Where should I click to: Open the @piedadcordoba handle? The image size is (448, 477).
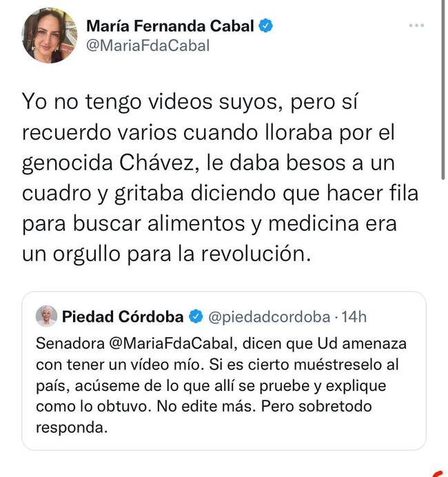coord(269,317)
